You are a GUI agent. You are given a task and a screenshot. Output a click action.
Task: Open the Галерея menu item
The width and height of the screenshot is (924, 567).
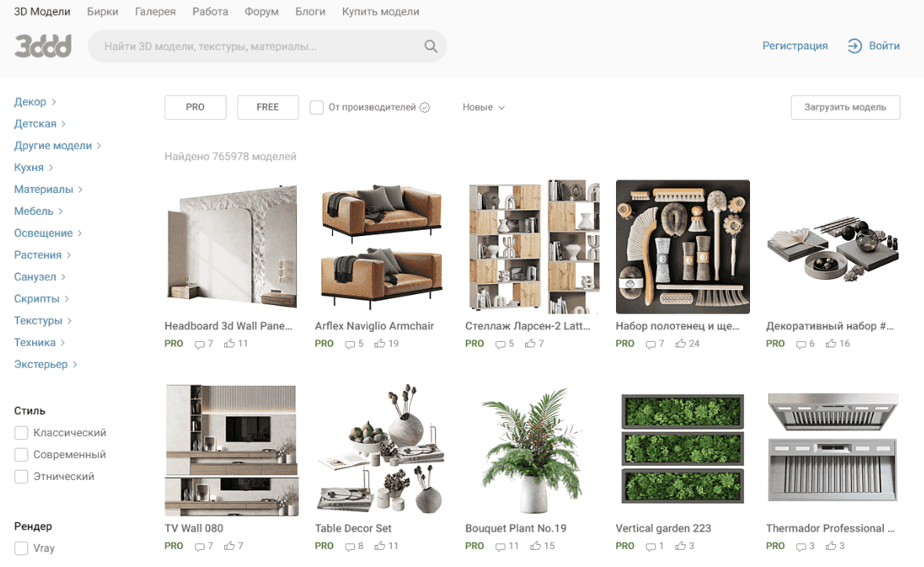[x=155, y=11]
